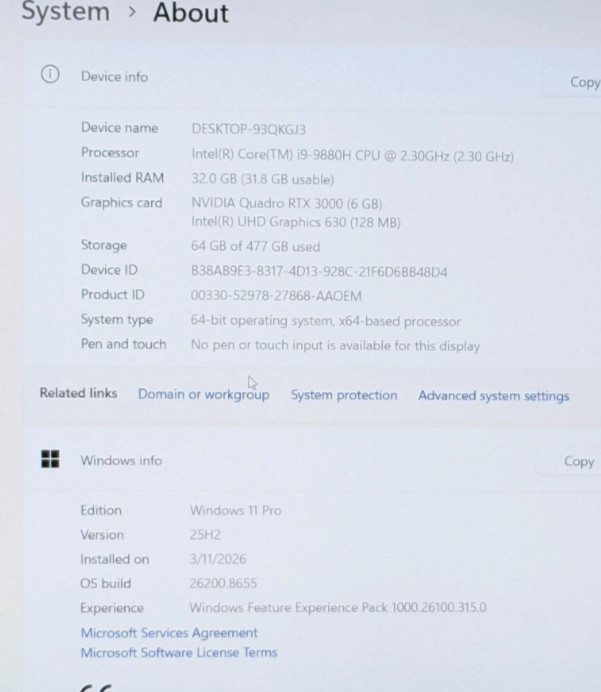This screenshot has width=601, height=692.
Task: Select the 3/11/2026 installed on date
Action: click(218, 559)
